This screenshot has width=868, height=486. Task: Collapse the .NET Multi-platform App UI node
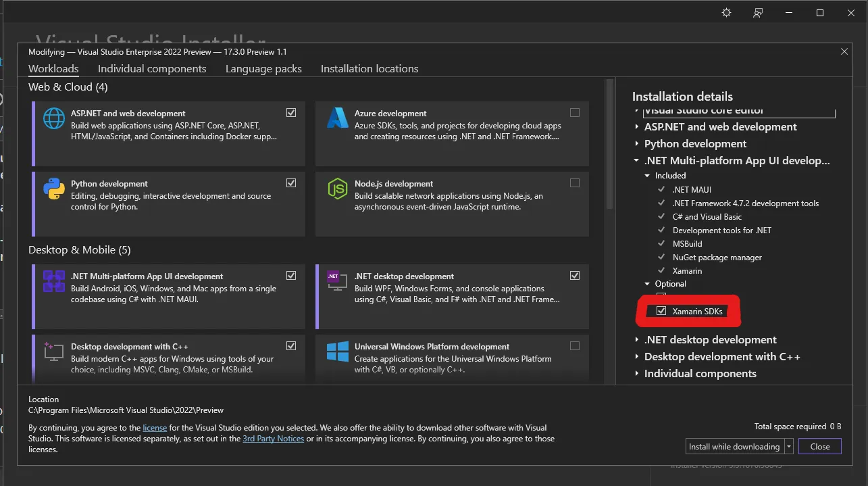pos(637,161)
